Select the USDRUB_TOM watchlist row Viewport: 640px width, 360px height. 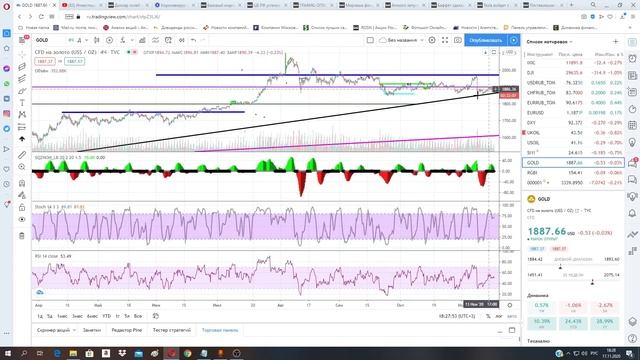point(573,82)
